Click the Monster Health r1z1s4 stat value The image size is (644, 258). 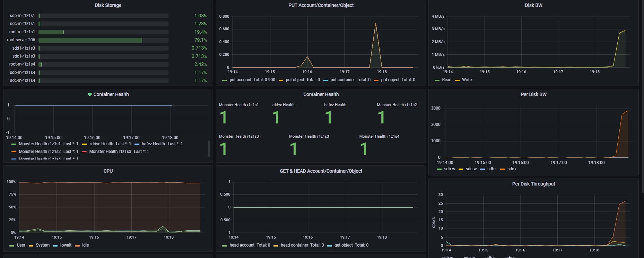364,149
